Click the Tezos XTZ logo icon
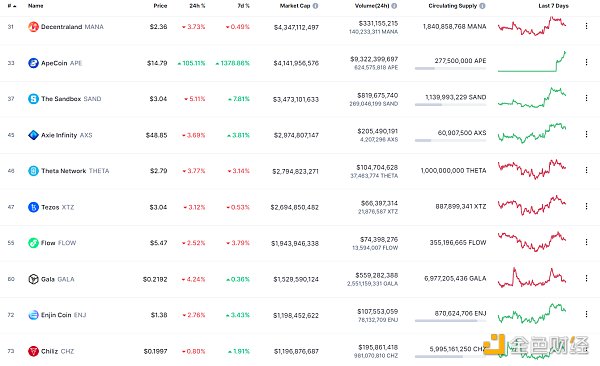Screen dimensions: 600x366 click(x=33, y=207)
